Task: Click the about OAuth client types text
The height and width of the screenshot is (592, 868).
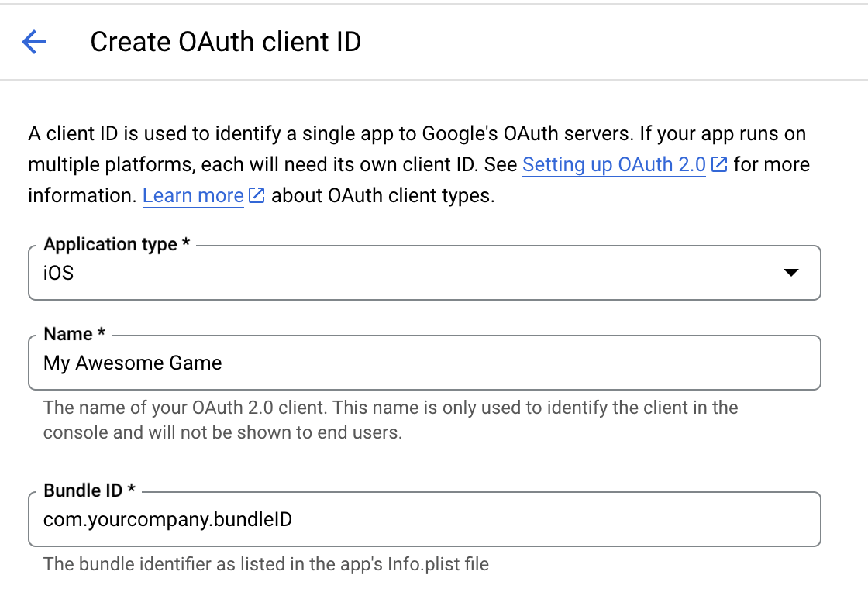Action: tap(383, 196)
